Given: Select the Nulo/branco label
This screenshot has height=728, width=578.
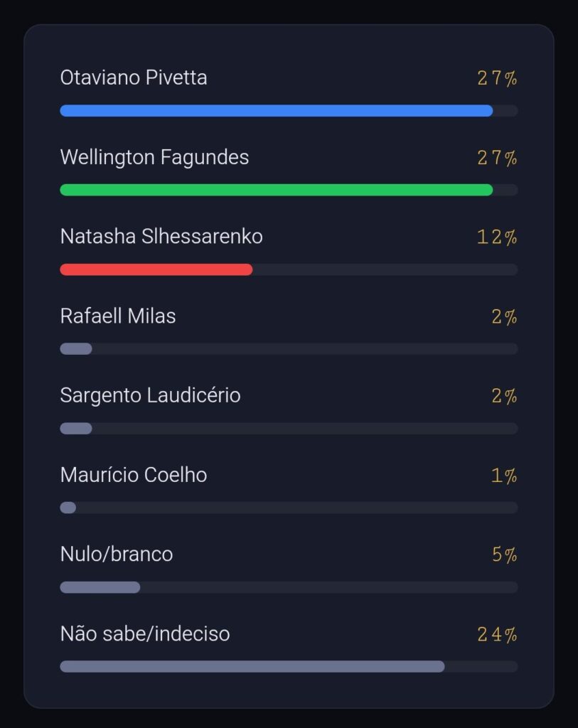Looking at the screenshot, I should (x=117, y=554).
